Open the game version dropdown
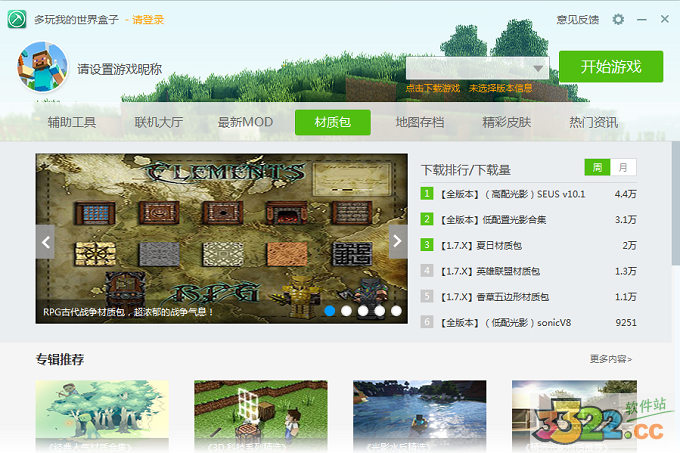 (x=477, y=68)
